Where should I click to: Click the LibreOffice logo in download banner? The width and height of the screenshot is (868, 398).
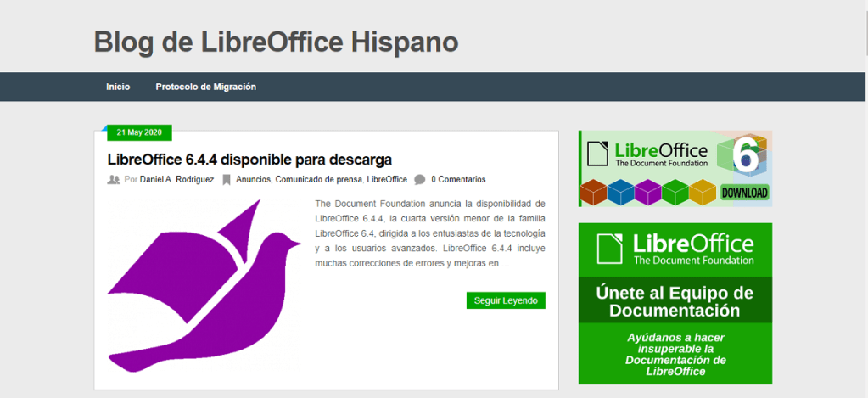click(x=647, y=154)
